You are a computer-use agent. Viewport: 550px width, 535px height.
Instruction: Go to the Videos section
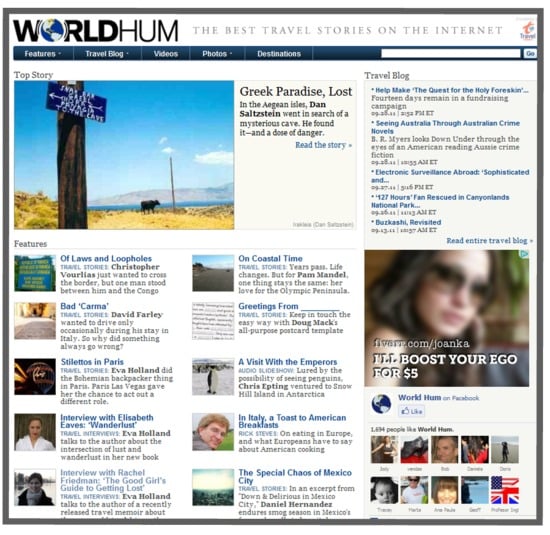166,54
